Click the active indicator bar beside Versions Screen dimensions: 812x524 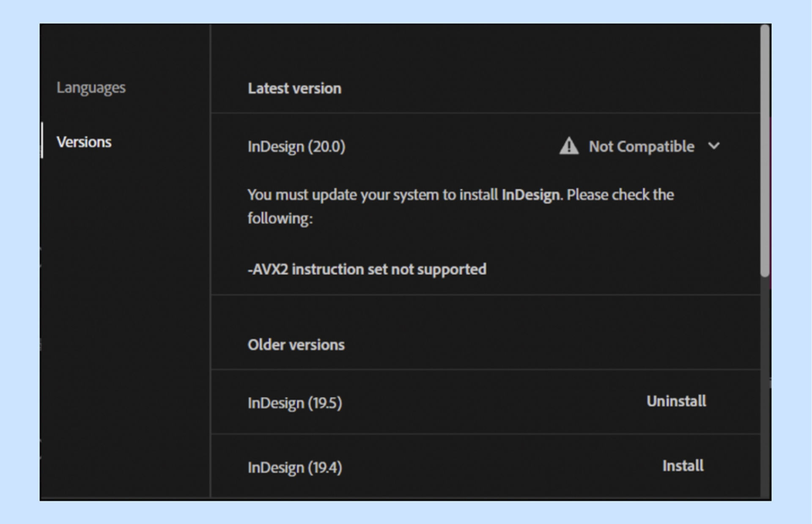tap(42, 140)
